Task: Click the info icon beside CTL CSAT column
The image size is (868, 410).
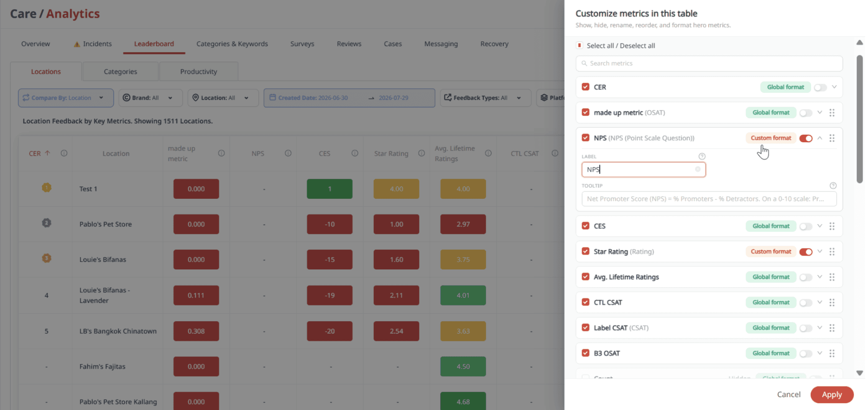Action: [x=555, y=153]
